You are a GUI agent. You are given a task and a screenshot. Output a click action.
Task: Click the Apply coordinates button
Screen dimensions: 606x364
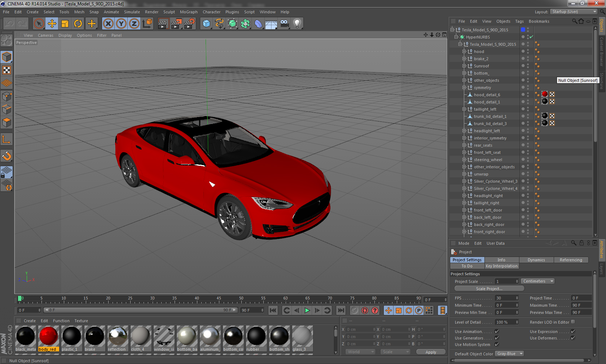click(431, 352)
